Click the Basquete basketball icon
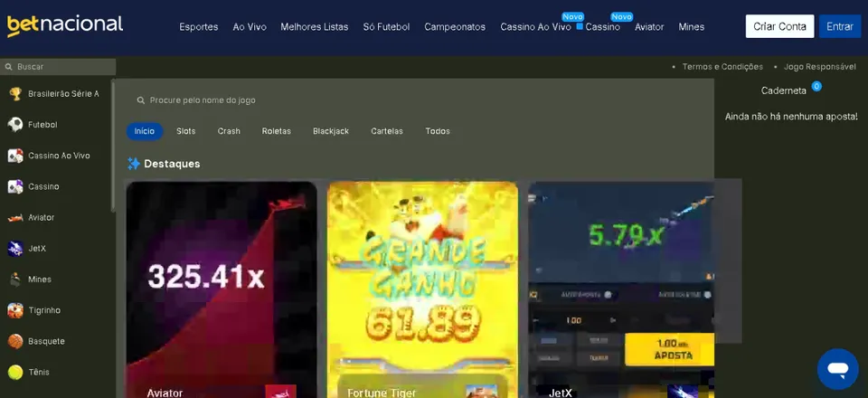This screenshot has height=398, width=868. 15,342
